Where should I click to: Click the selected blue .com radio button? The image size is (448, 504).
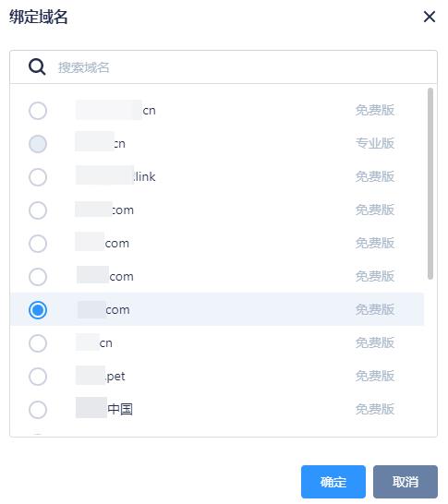point(38,310)
